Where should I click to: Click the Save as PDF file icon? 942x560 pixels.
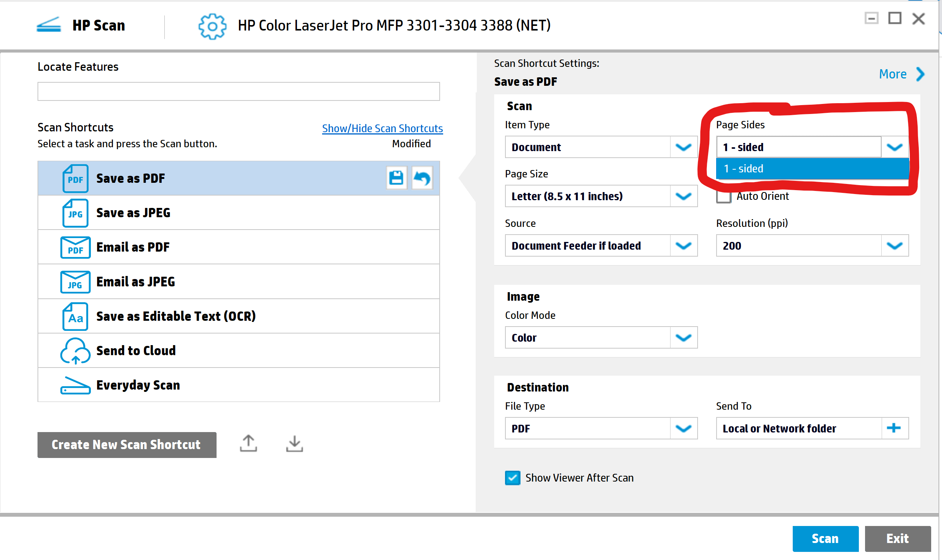point(75,179)
